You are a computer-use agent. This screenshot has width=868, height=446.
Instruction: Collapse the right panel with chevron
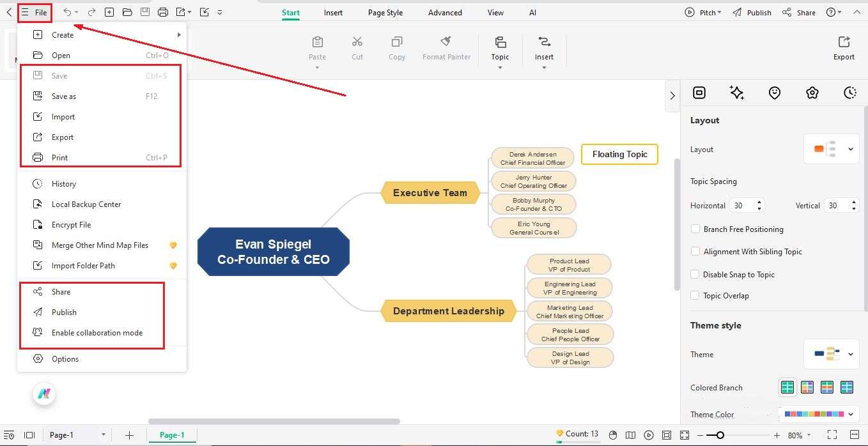tap(672, 95)
